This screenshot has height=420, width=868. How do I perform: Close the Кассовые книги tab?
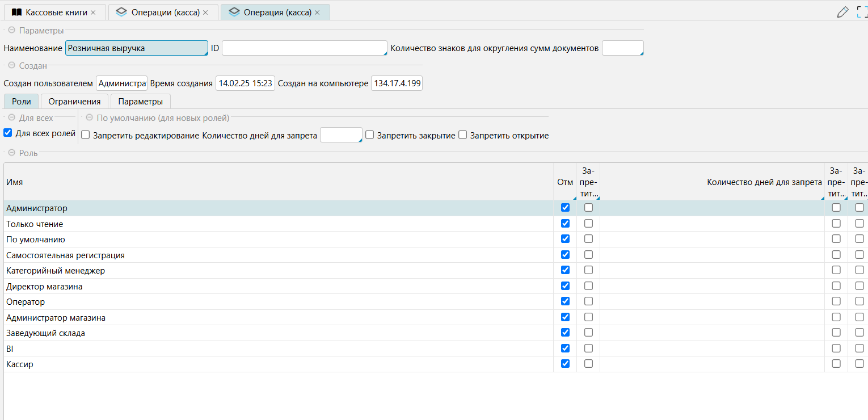[93, 12]
